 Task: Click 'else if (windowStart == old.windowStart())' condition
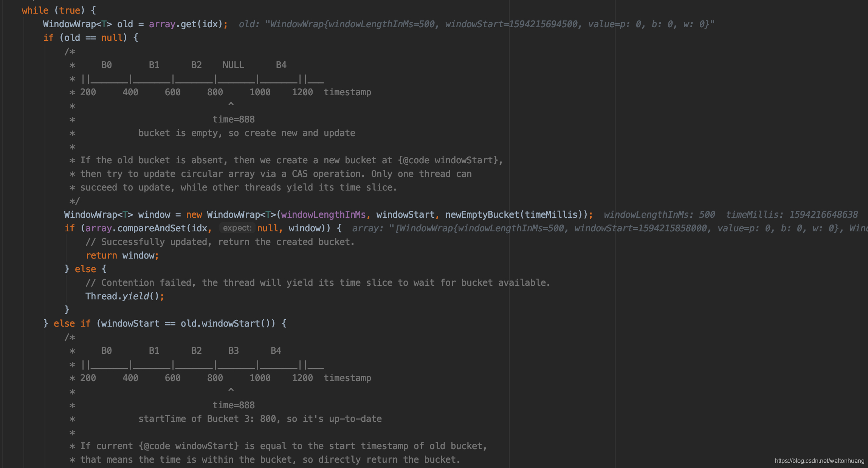pyautogui.click(x=164, y=324)
